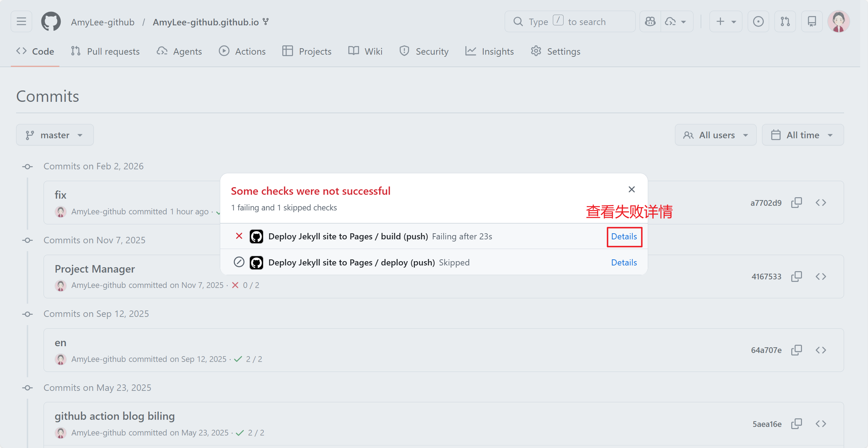This screenshot has height=448, width=868.
Task: Copy full SHA for commit a7702d9
Action: coord(796,203)
